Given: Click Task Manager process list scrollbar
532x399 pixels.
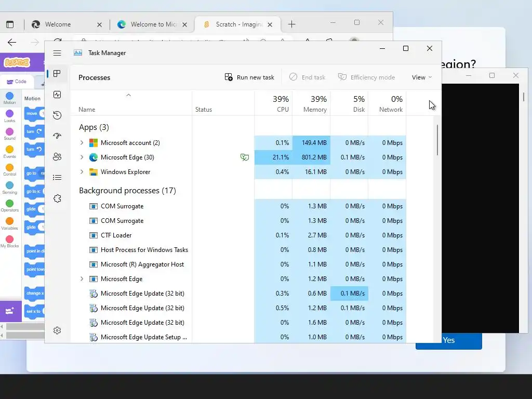Looking at the screenshot, I should pos(437,140).
